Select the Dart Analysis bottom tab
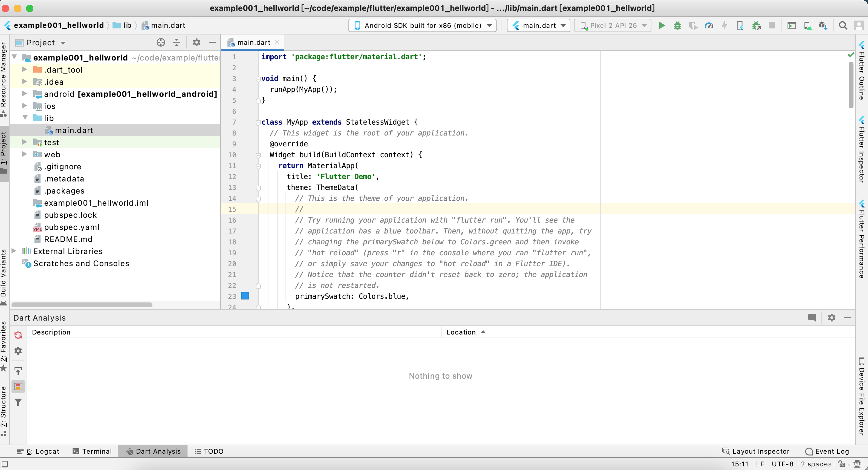 coord(153,451)
